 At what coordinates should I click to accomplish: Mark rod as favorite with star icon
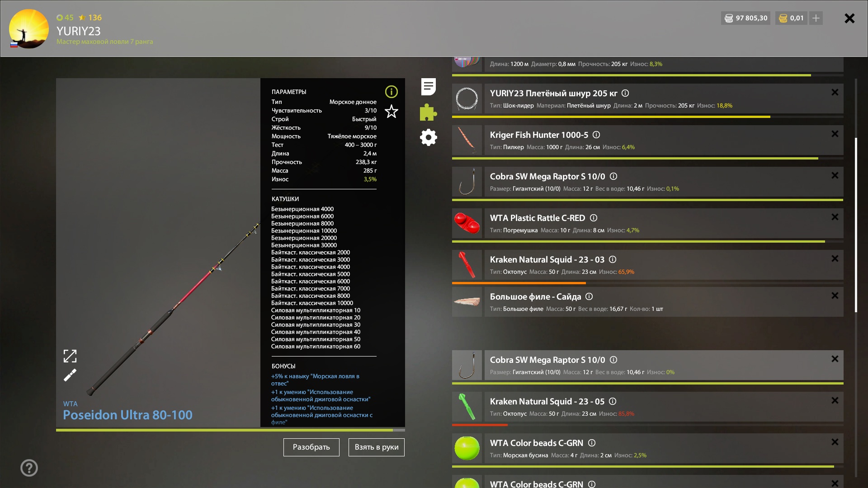point(391,111)
